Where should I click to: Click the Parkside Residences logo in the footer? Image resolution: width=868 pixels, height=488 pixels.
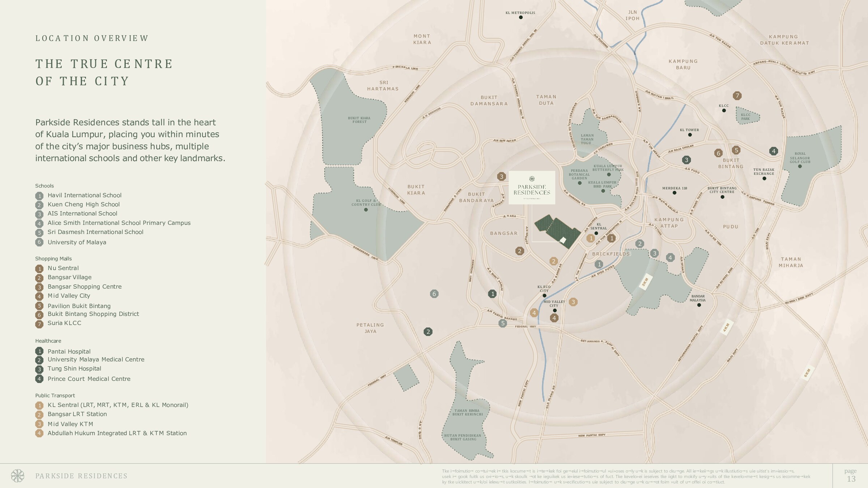click(17, 476)
